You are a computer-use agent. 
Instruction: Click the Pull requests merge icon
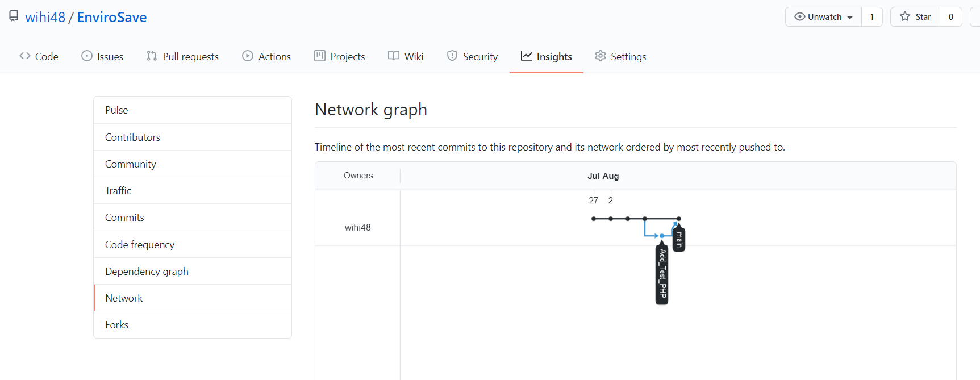152,56
